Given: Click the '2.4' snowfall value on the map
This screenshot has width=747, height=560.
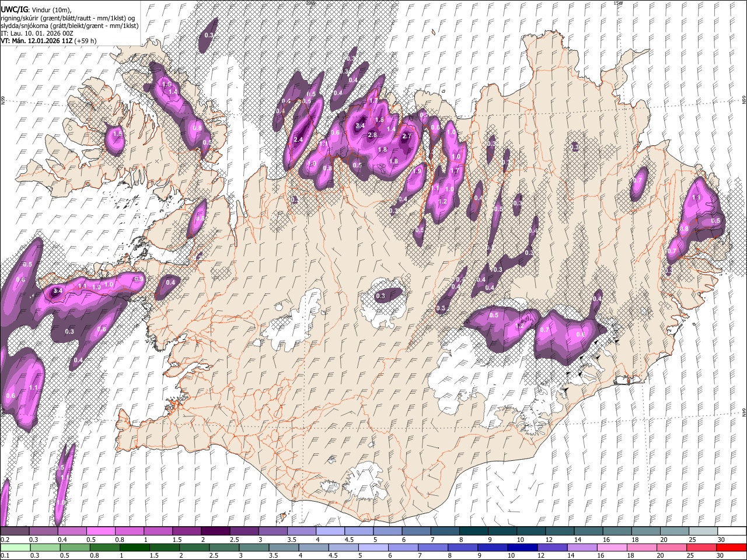Looking at the screenshot, I should (298, 139).
